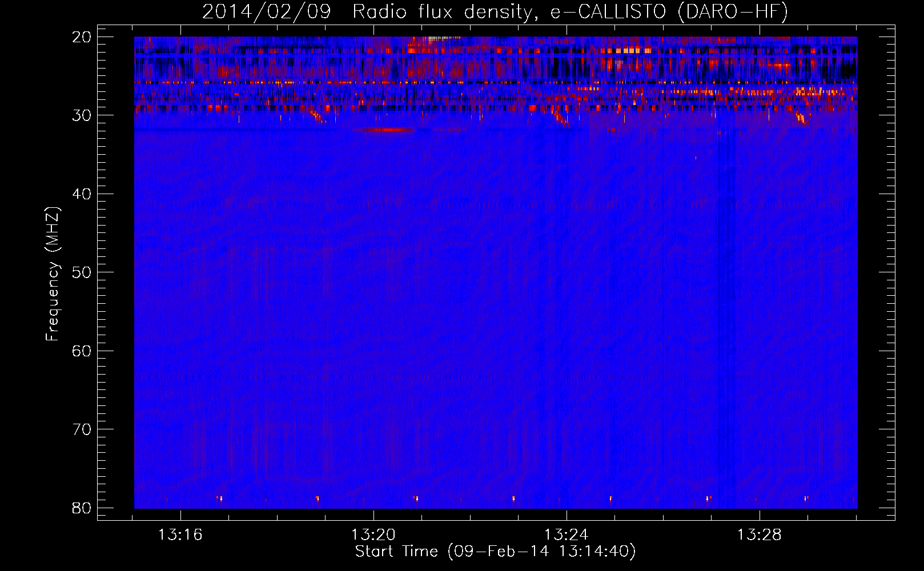Click the 60 MHz frequency tick label
Viewport: 924px width, 571px height.
click(x=82, y=351)
